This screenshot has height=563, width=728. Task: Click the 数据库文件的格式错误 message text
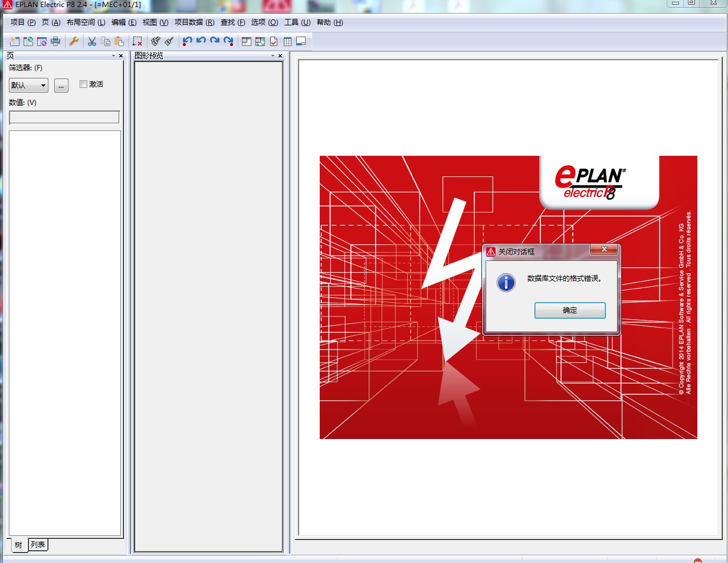pyautogui.click(x=565, y=279)
